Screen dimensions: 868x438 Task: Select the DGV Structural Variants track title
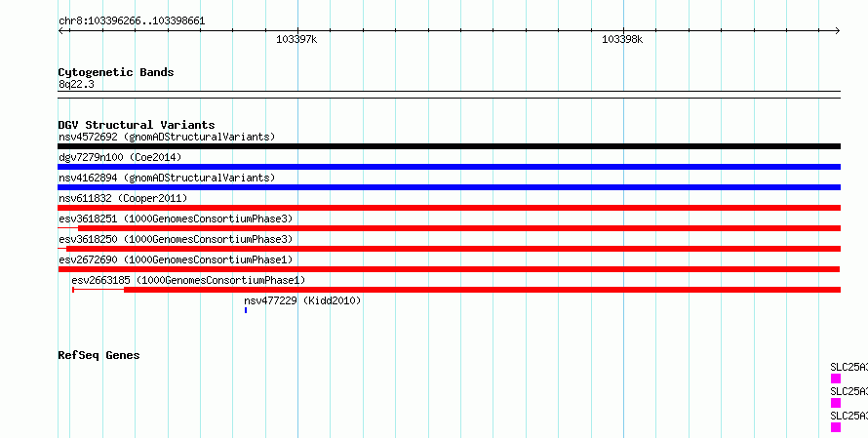coord(137,125)
